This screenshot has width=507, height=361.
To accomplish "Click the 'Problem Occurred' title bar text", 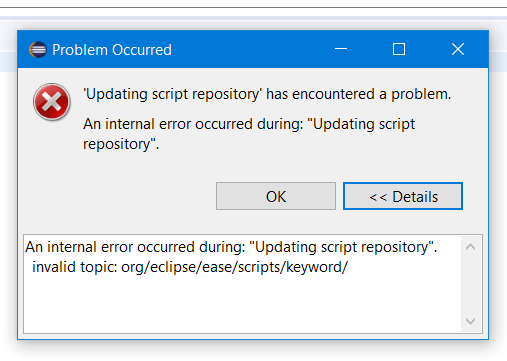I will 112,50.
